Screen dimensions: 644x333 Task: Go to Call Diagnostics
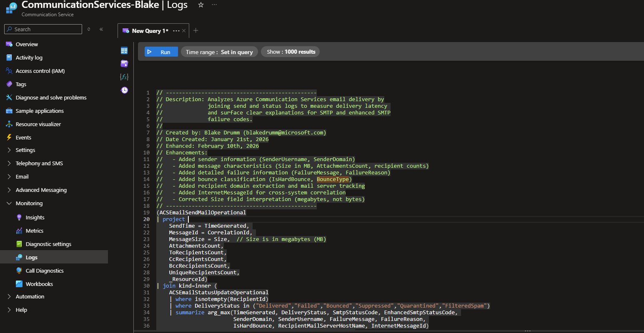tap(45, 271)
